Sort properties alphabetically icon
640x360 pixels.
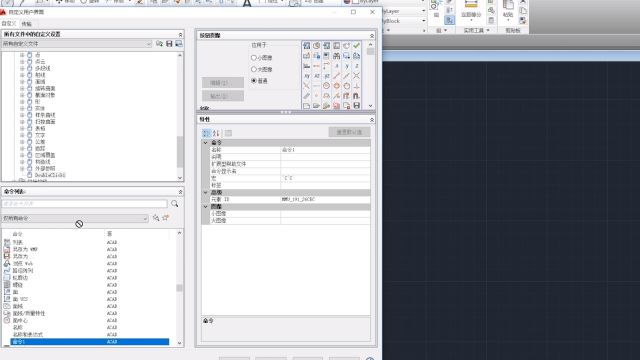point(216,133)
